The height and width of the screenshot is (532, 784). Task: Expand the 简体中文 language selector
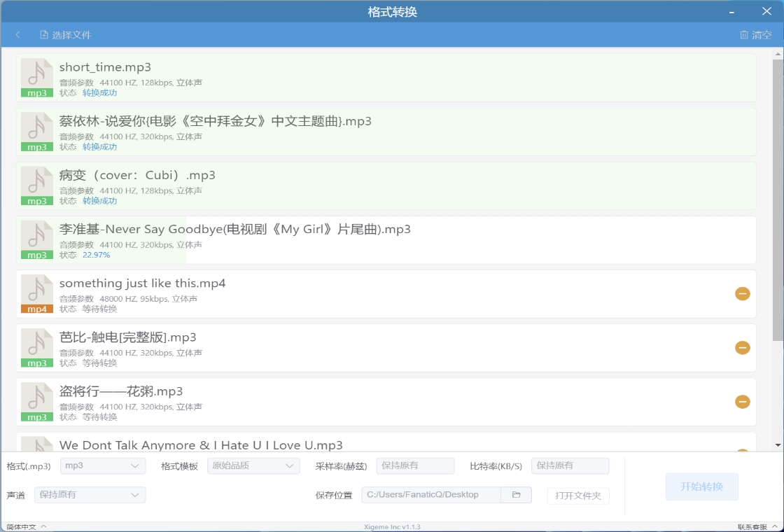pyautogui.click(x=27, y=527)
